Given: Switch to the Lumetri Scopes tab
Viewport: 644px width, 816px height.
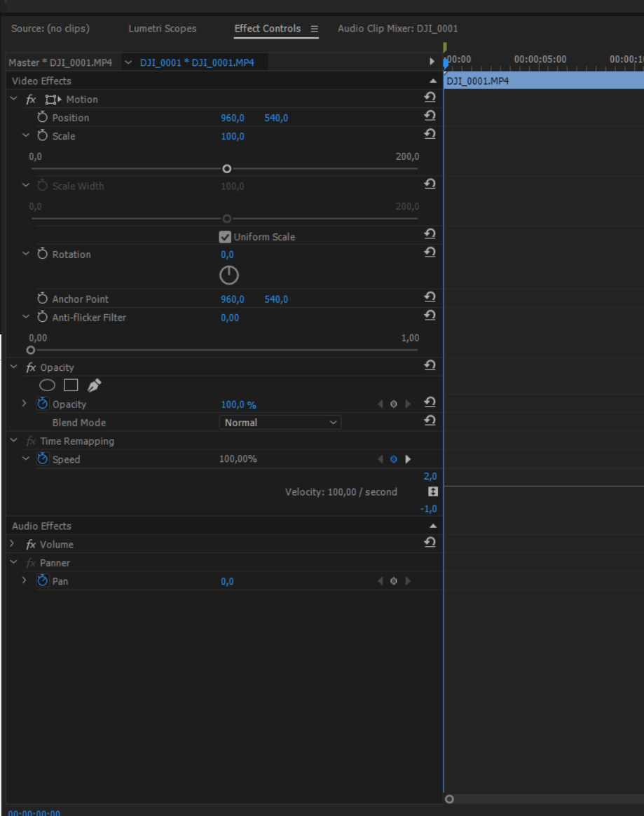Looking at the screenshot, I should pyautogui.click(x=162, y=29).
